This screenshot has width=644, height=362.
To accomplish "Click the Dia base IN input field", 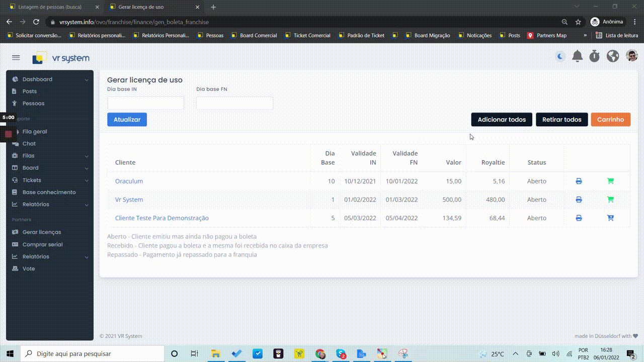I will (145, 103).
